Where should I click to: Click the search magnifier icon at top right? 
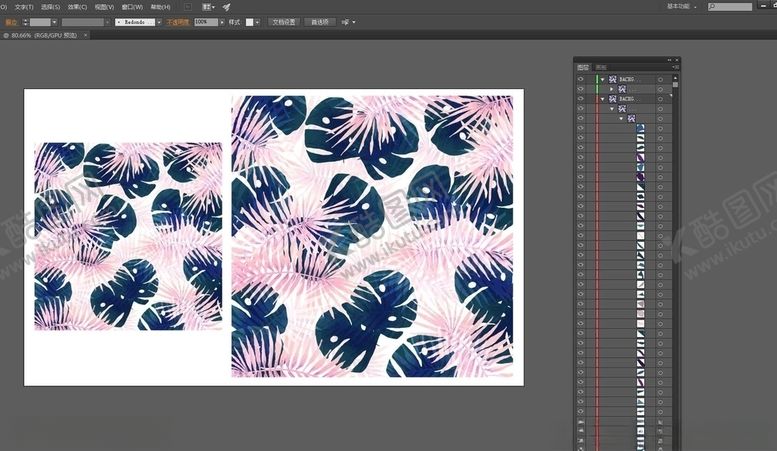click(711, 6)
